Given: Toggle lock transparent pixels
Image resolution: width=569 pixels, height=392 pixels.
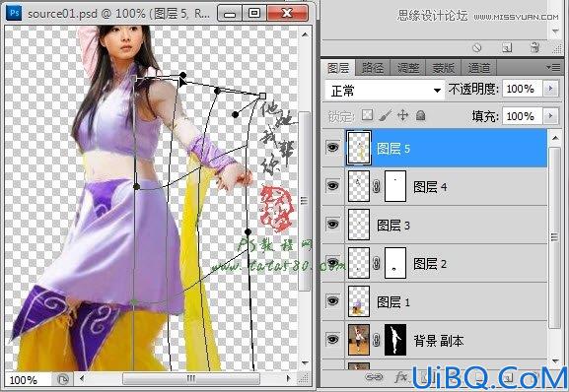Looking at the screenshot, I should [367, 115].
